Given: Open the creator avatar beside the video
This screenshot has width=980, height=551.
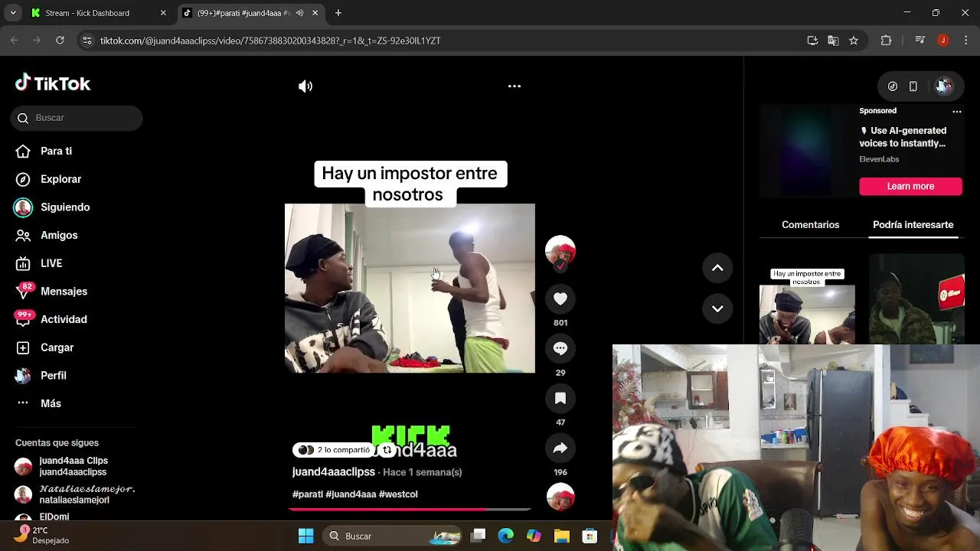Looking at the screenshot, I should point(560,250).
